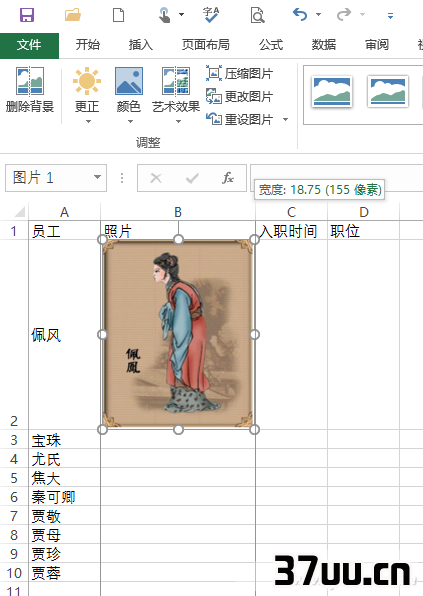Select column B header
The height and width of the screenshot is (596, 423).
click(178, 212)
